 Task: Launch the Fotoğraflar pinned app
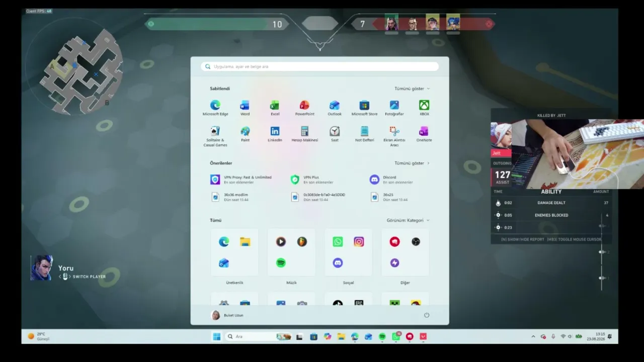click(394, 108)
